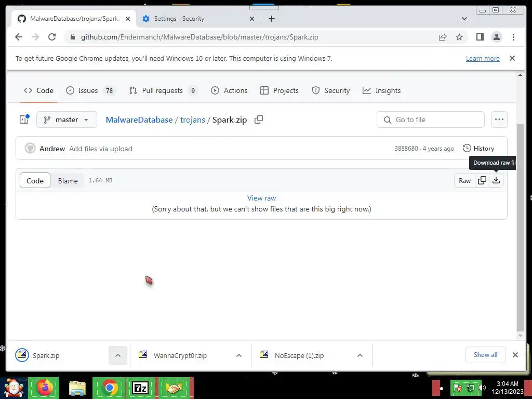Open the volume speaker tray icon
This screenshot has width=532, height=399.
pyautogui.click(x=482, y=388)
